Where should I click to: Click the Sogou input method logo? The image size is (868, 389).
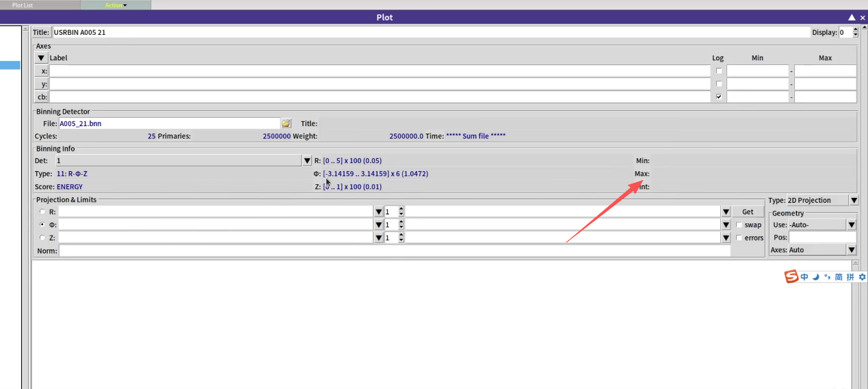click(791, 277)
